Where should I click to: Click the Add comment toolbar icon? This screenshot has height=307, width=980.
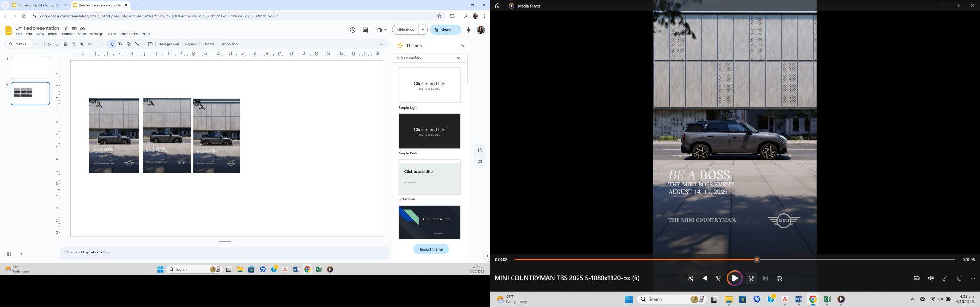pyautogui.click(x=150, y=44)
